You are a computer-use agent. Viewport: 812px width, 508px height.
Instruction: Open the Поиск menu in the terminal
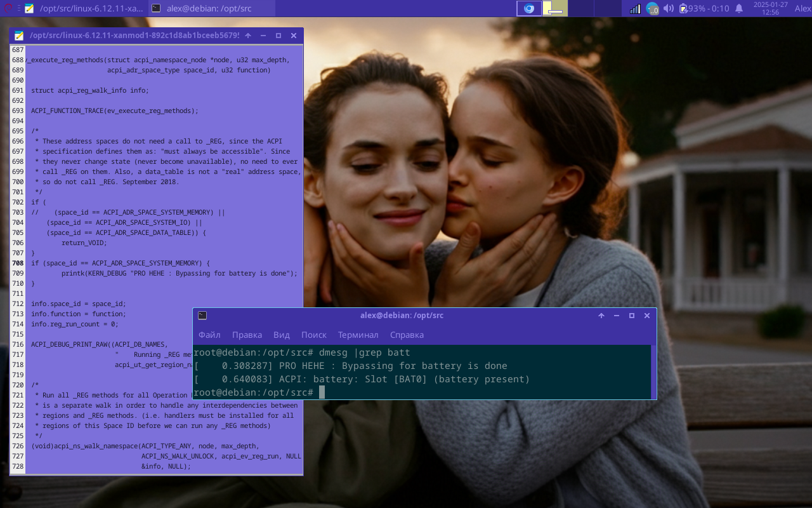click(314, 335)
